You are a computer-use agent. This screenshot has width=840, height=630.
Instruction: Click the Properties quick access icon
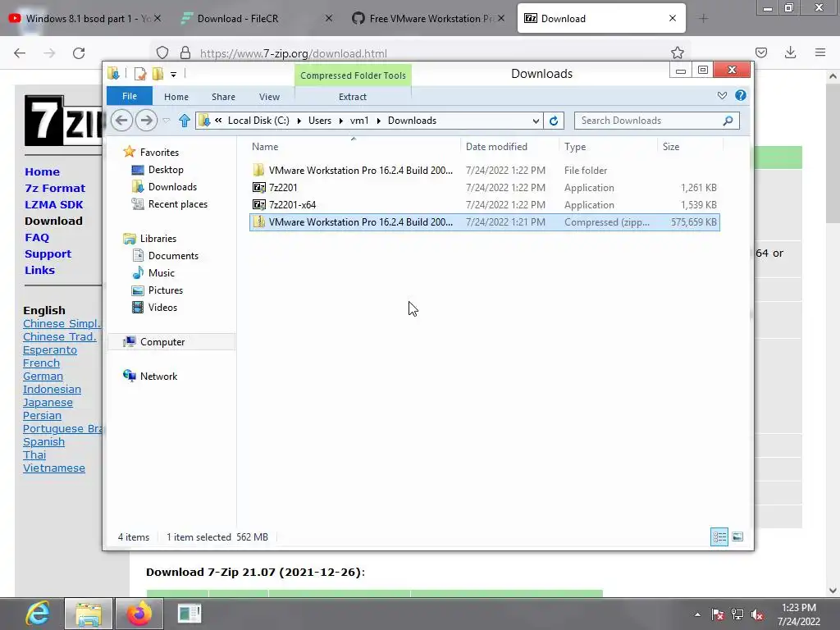point(140,73)
